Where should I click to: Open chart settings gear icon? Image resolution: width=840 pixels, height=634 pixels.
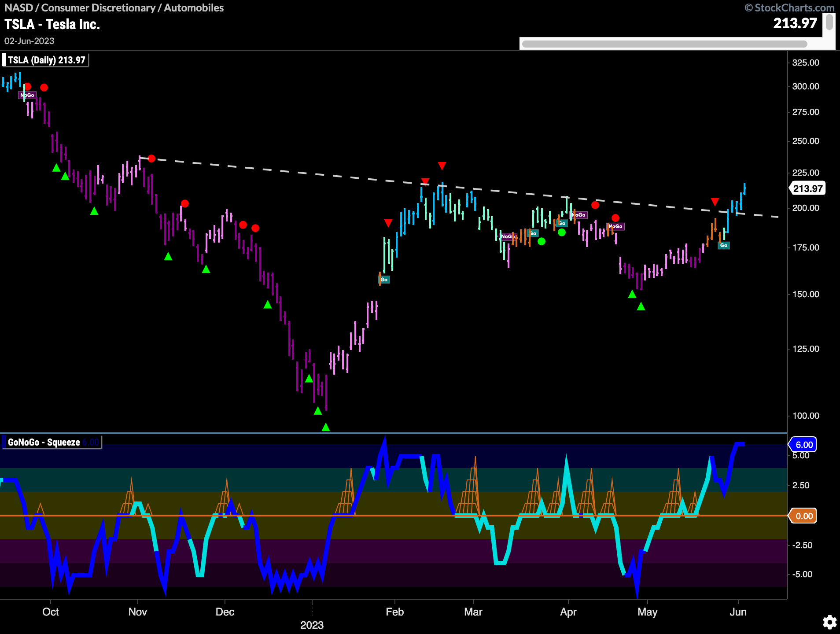tap(830, 622)
